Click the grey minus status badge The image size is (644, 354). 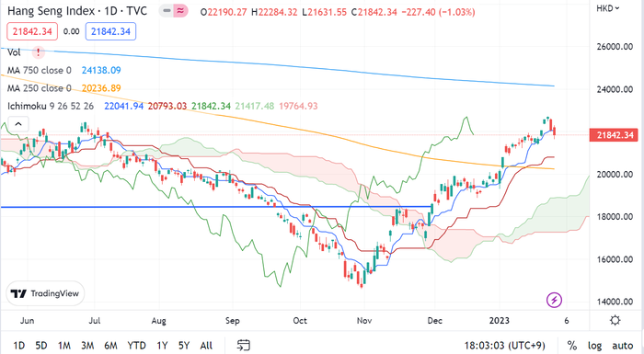[x=167, y=12]
